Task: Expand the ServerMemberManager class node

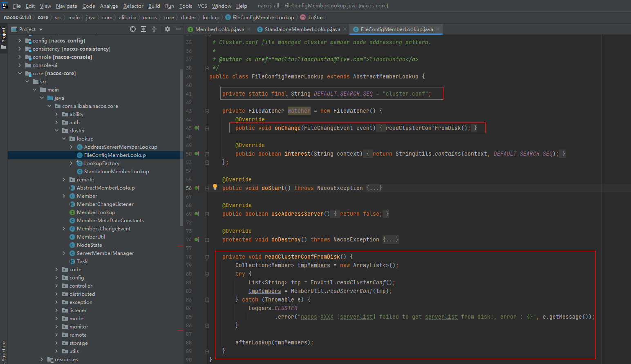Action: coord(64,253)
